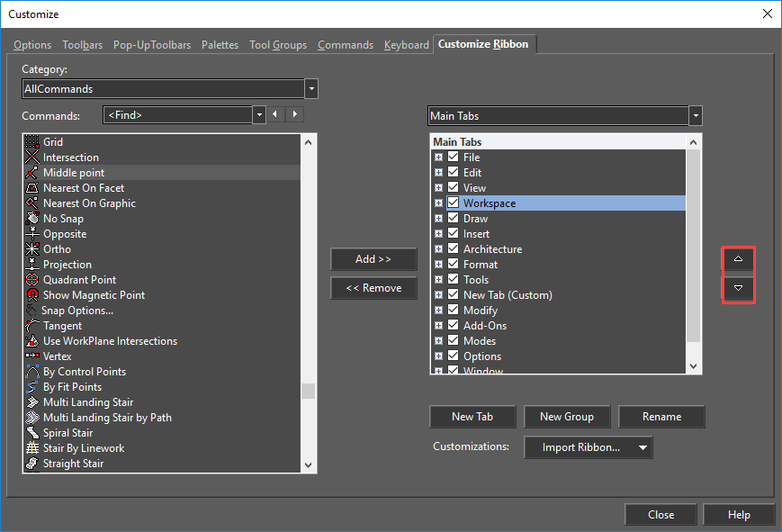
Task: Click the move up arrow button
Action: 738,259
